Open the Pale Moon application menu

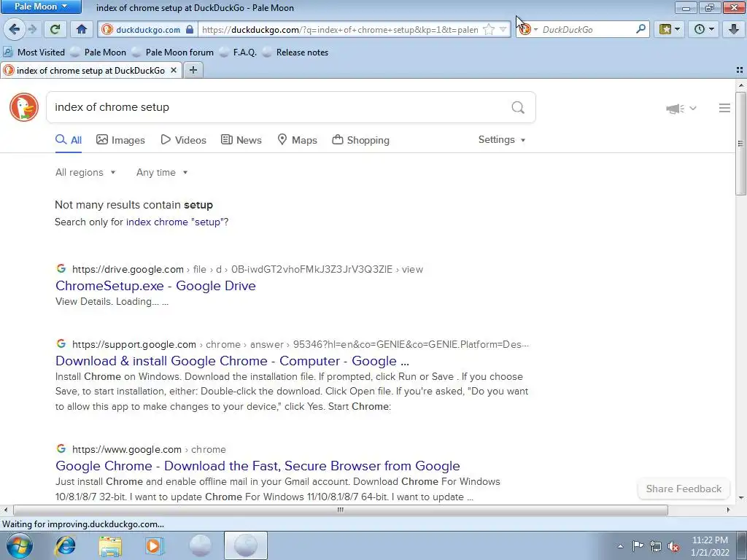(x=41, y=7)
